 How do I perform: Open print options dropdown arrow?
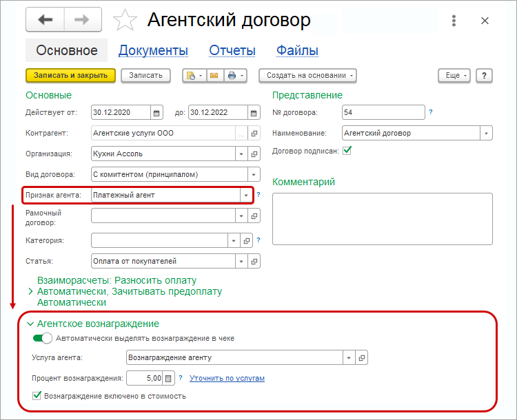(x=242, y=76)
